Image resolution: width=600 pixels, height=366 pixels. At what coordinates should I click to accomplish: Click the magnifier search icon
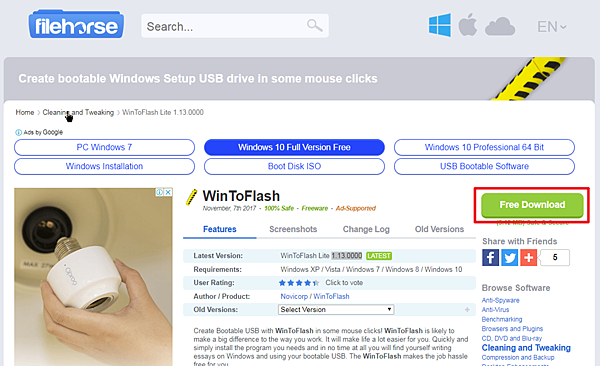(x=315, y=26)
